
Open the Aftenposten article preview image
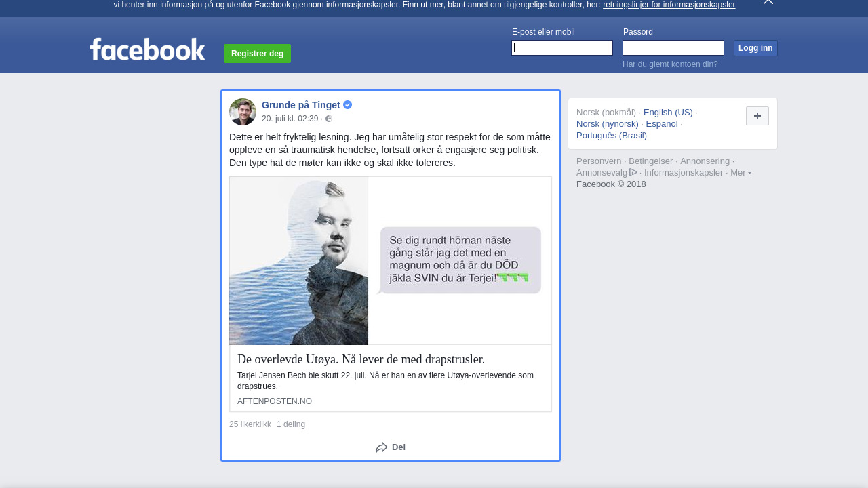[391, 261]
